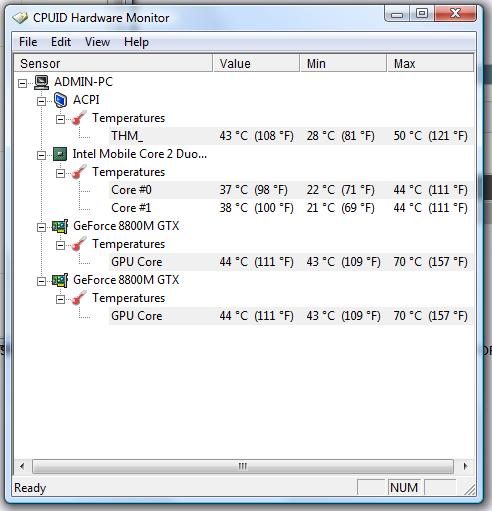The height and width of the screenshot is (511, 492).
Task: Click the Value column header
Action: click(x=256, y=63)
